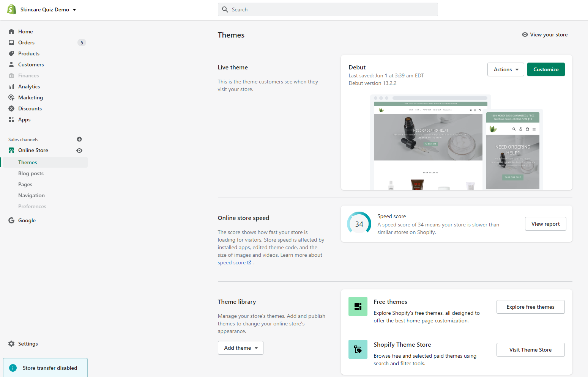Focus the top Search field
The width and height of the screenshot is (588, 377).
(x=328, y=9)
